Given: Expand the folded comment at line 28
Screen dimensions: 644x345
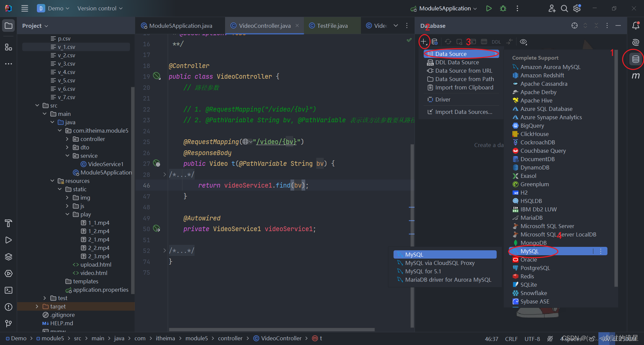Looking at the screenshot, I should click(164, 175).
